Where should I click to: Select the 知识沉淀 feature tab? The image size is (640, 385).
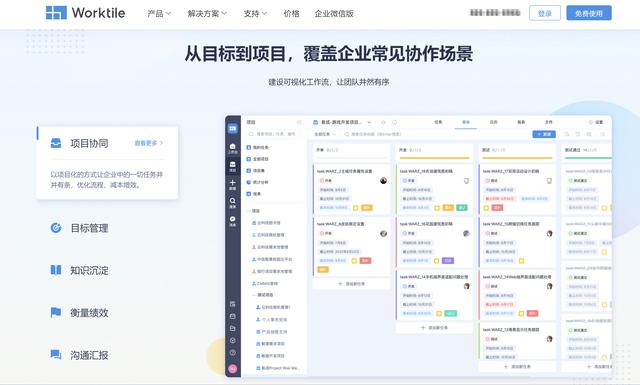(80, 270)
